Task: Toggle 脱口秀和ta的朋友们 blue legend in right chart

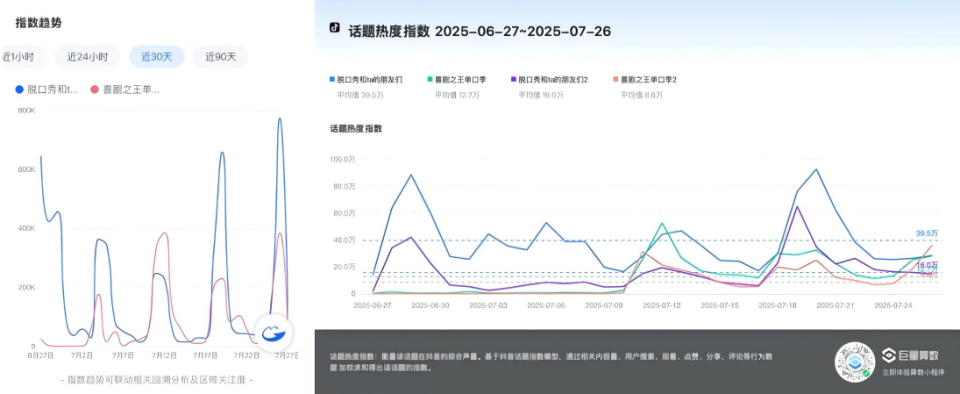Action: [366, 80]
